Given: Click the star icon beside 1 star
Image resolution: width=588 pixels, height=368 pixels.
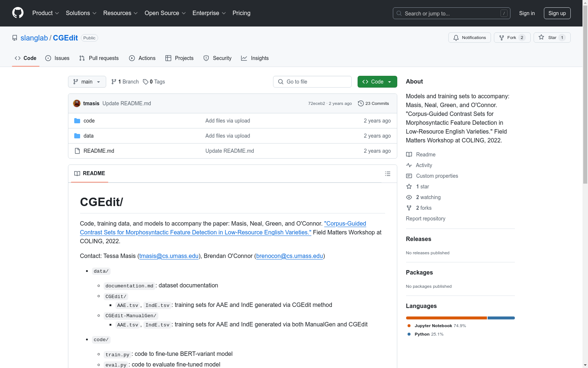Looking at the screenshot, I should [x=409, y=187].
